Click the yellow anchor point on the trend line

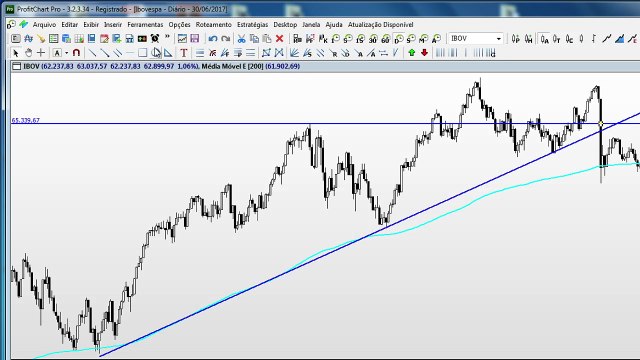[x=600, y=124]
